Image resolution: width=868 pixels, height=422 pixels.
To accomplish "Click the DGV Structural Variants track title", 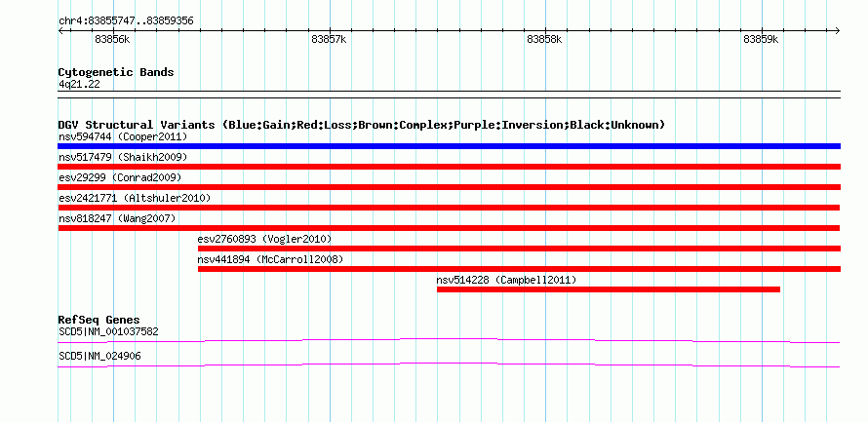I will pyautogui.click(x=362, y=125).
